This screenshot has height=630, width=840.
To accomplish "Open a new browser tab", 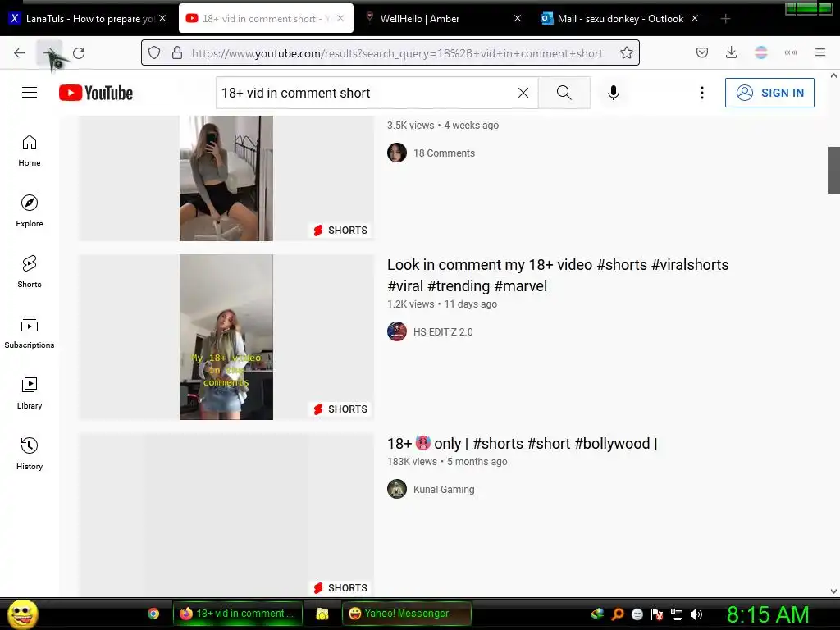I will (725, 19).
